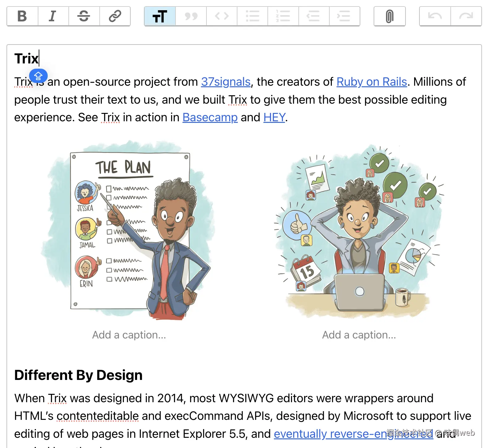Redo the last change
486x448 pixels.
click(466, 16)
